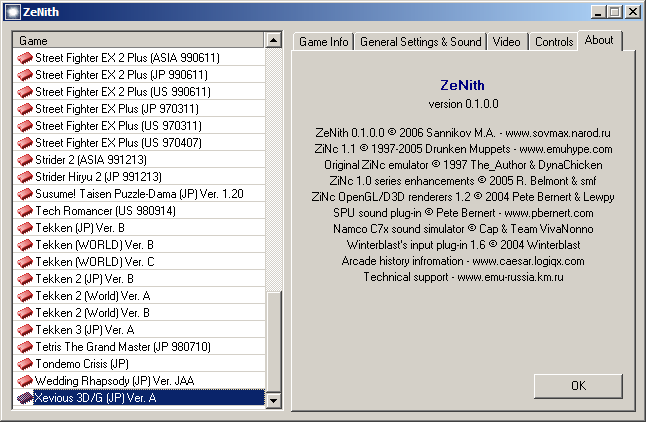Click chip icon for Tekken 2 (World) Ver. B
This screenshot has width=646, height=422.
click(x=25, y=313)
